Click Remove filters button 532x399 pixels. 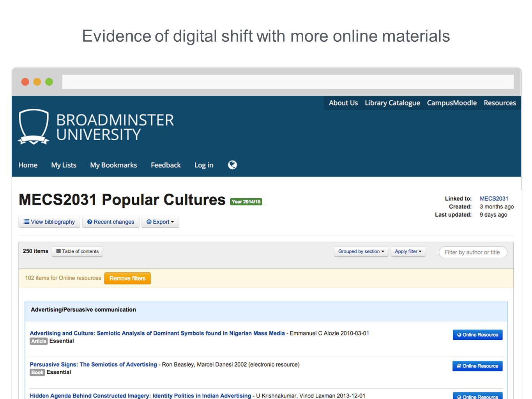(127, 278)
